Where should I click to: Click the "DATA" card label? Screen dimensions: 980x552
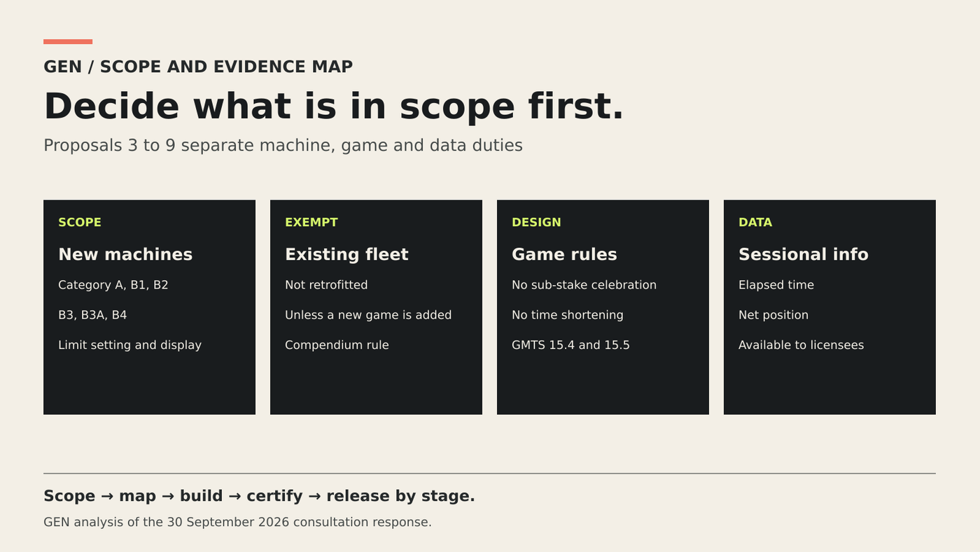point(755,222)
